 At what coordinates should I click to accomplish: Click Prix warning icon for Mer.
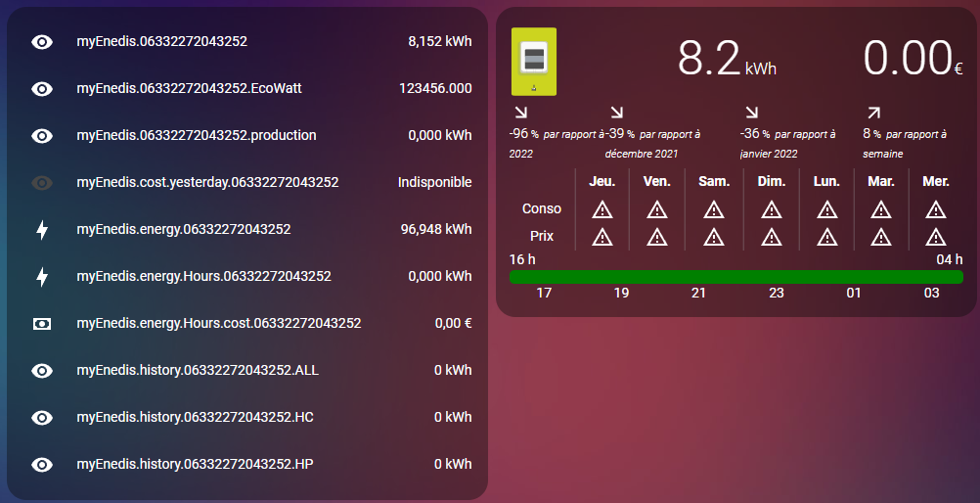936,237
